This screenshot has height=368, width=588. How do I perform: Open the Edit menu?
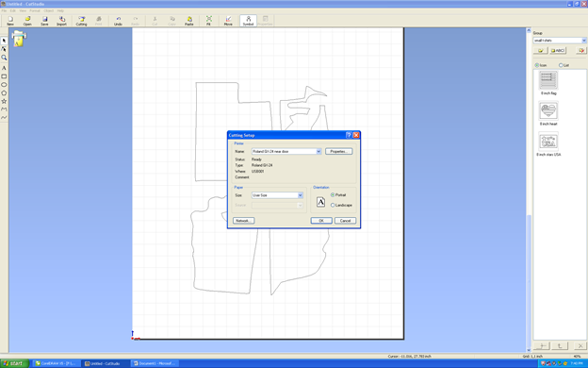13,11
